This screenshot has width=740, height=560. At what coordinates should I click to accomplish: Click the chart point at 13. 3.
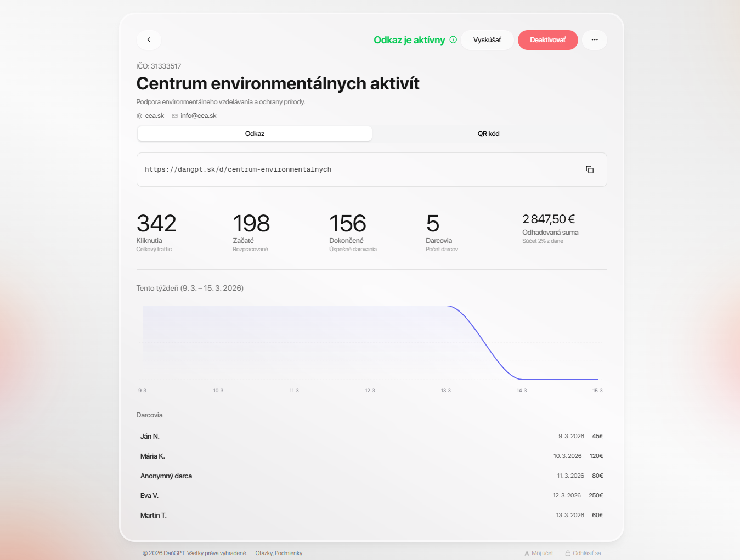[x=447, y=306]
